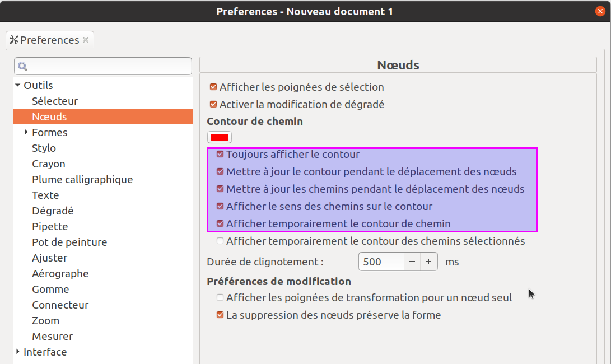Decrease blink duration with the minus button
611x364 pixels.
click(x=412, y=262)
